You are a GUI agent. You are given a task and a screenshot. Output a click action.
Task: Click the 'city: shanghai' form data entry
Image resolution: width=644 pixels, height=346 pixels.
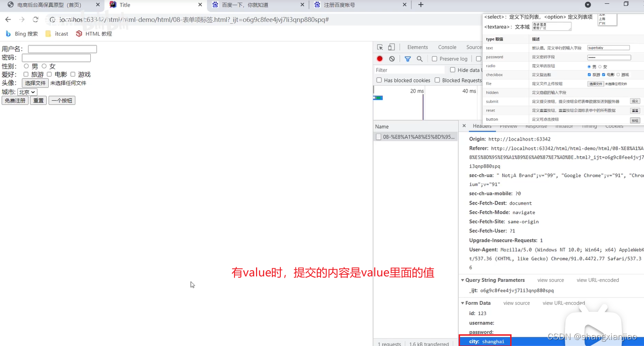(x=487, y=341)
